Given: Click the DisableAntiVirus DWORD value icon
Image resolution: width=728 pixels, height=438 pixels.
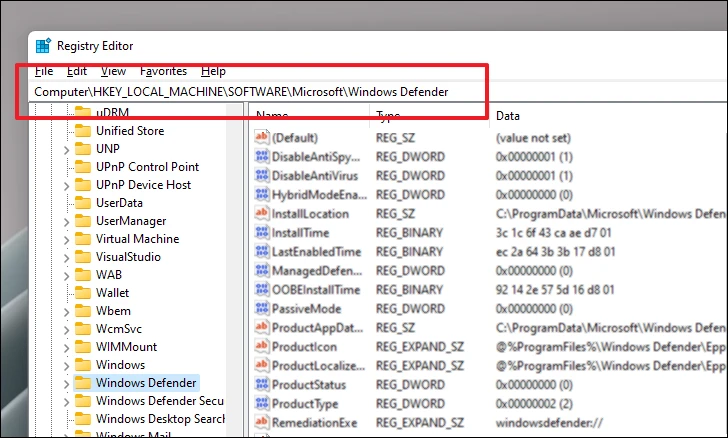Looking at the screenshot, I should coord(261,175).
